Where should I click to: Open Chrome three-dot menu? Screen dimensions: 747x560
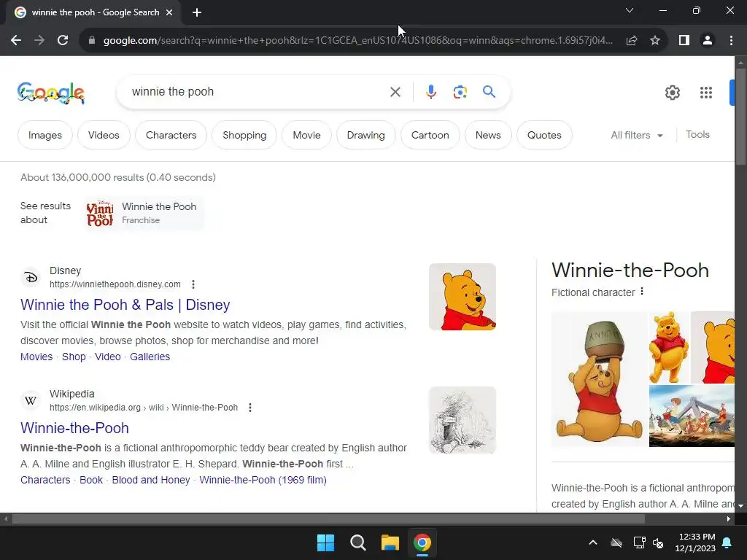click(731, 41)
